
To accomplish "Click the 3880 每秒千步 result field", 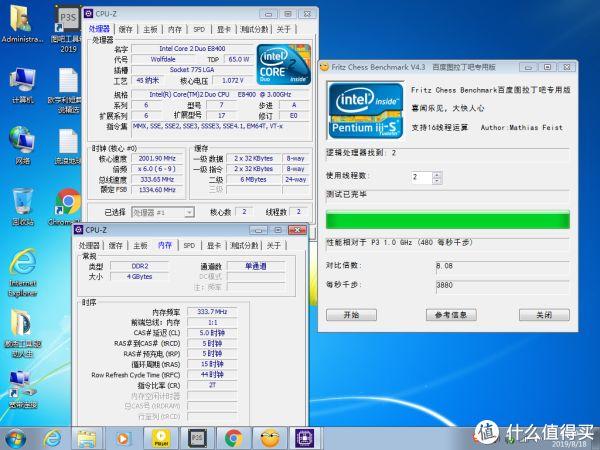I will [502, 285].
